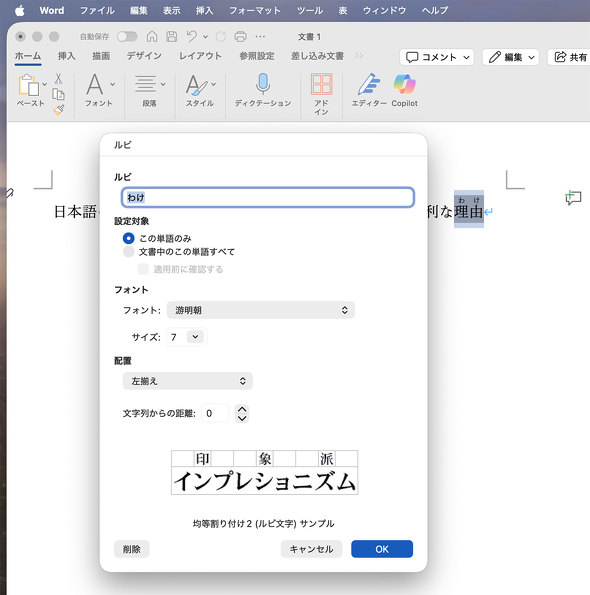Show more ribbon tabs chevron
Viewport: 590px width, 595px height.
359,56
